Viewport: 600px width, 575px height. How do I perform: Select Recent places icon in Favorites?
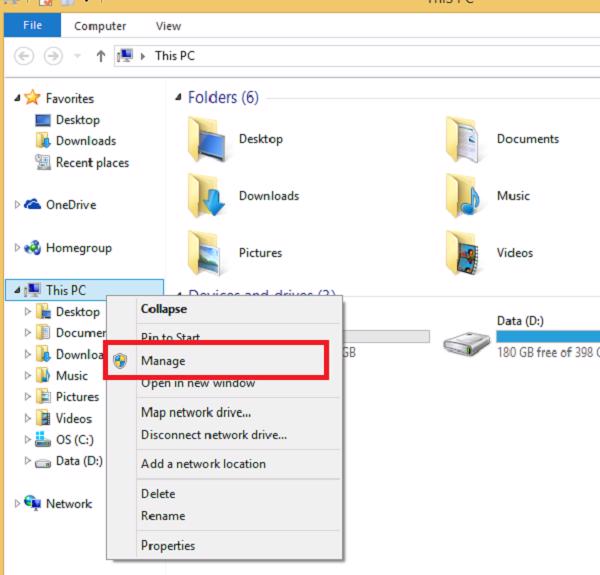coord(43,162)
